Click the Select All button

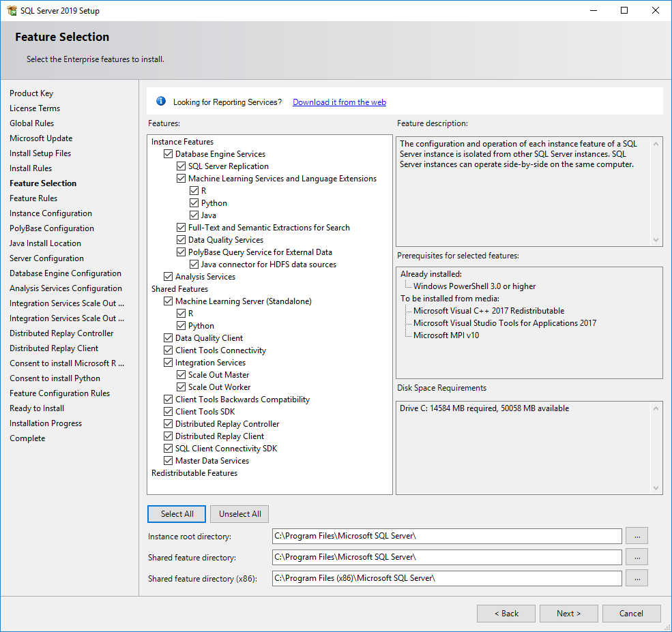(x=177, y=514)
